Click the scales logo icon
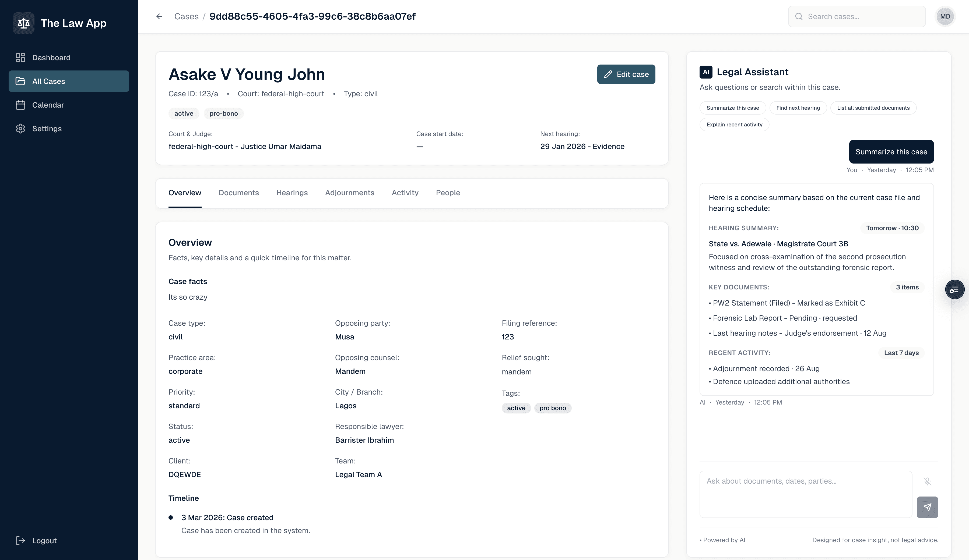 [23, 23]
